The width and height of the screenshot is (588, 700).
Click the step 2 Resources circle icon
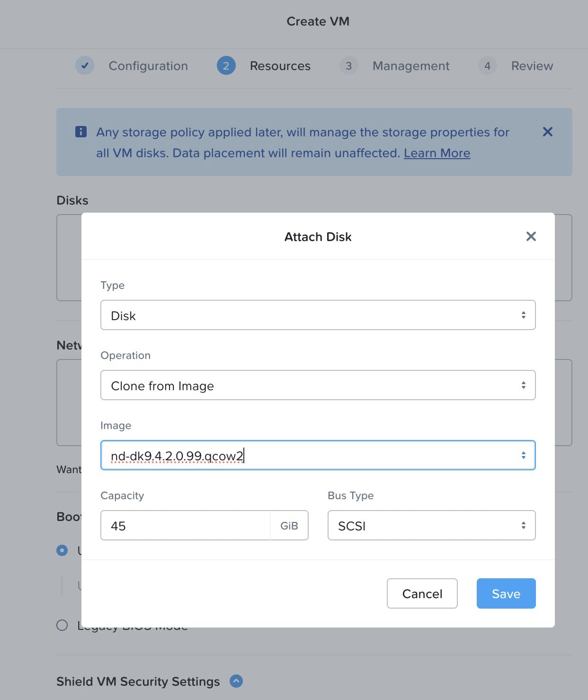(226, 66)
